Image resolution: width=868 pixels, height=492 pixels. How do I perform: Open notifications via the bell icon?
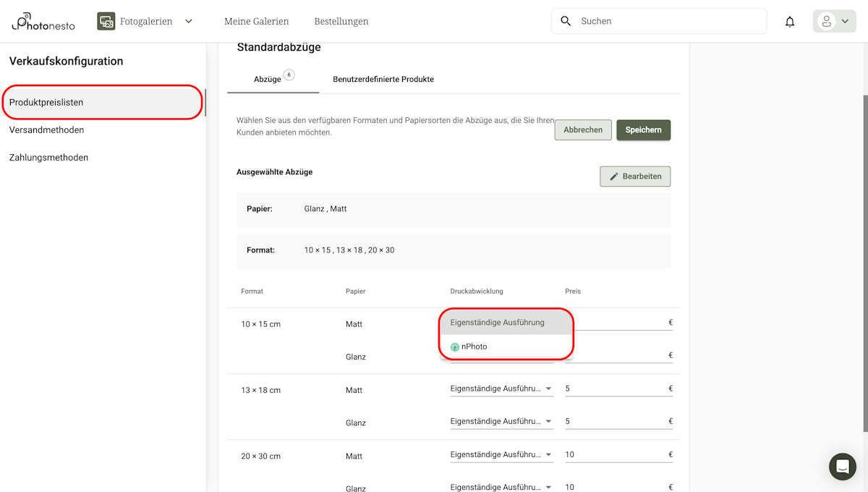(x=790, y=21)
